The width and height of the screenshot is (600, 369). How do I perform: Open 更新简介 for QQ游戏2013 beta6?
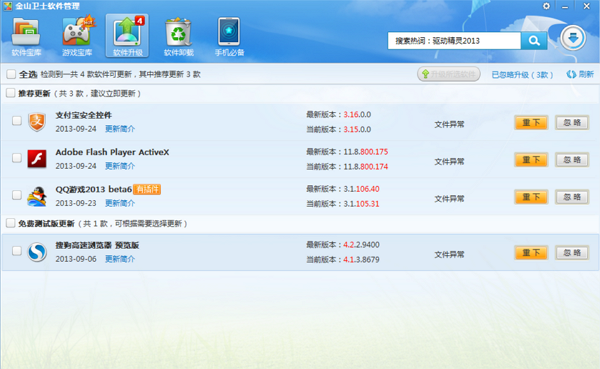click(x=120, y=203)
